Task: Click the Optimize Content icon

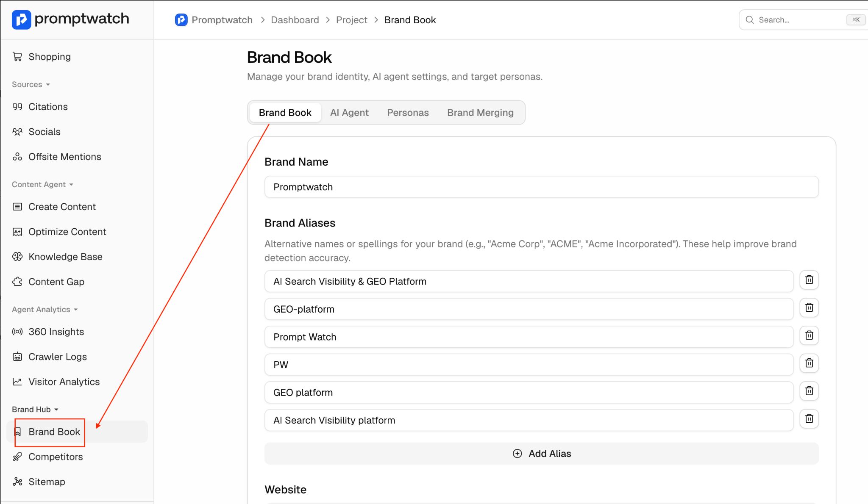Action: 17,232
